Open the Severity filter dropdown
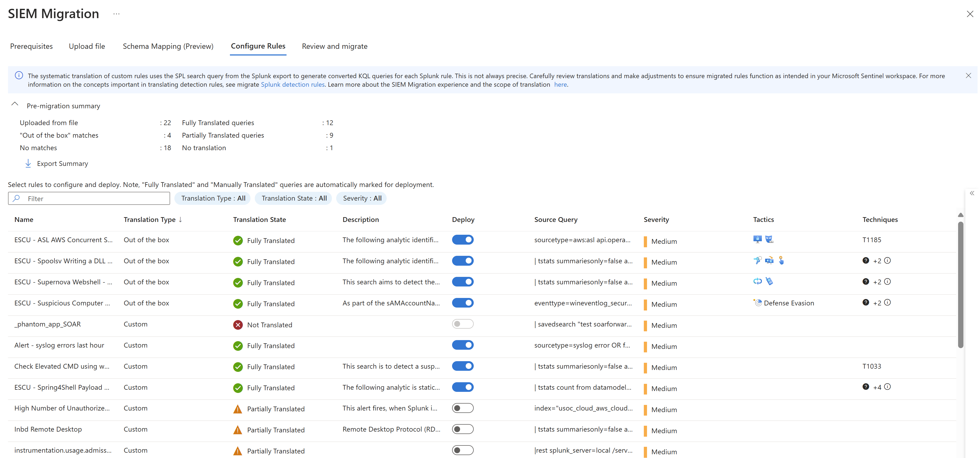980x458 pixels. pyautogui.click(x=361, y=198)
